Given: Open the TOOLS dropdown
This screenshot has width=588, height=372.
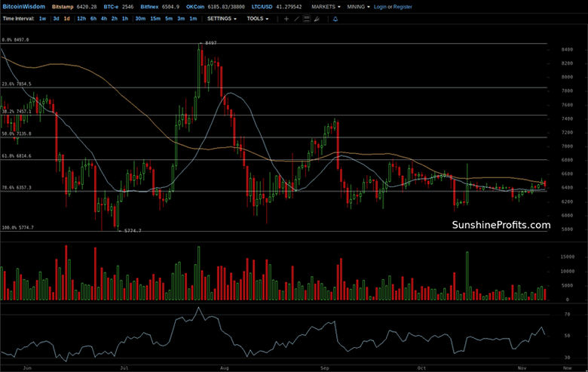Looking at the screenshot, I should coord(257,18).
